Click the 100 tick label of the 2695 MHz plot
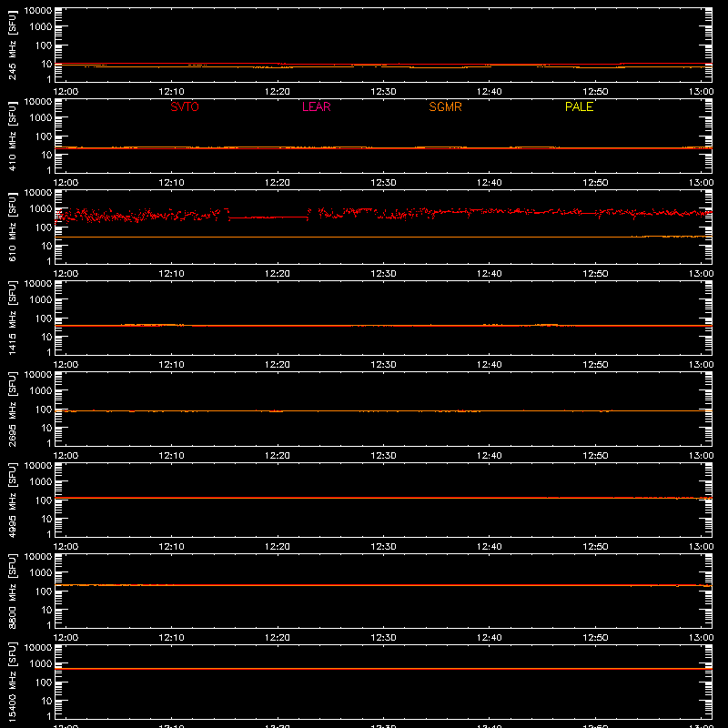 tap(44, 409)
